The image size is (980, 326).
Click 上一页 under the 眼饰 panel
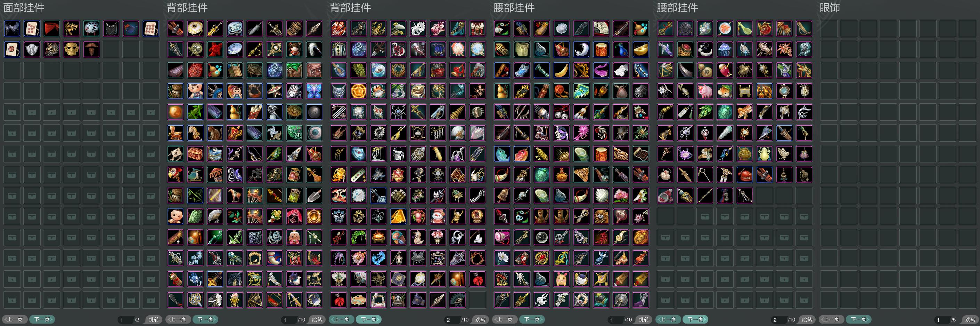tap(831, 319)
